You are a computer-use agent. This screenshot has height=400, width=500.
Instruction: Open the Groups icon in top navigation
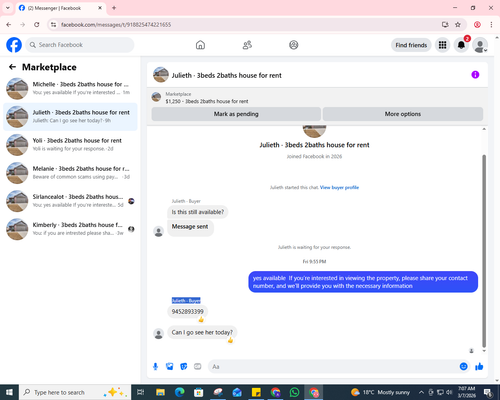click(294, 45)
